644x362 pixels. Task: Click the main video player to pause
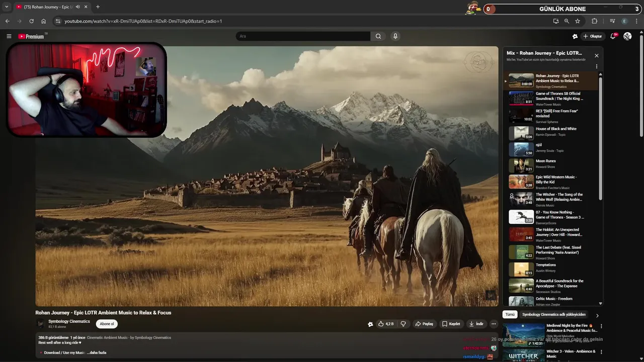pyautogui.click(x=267, y=176)
